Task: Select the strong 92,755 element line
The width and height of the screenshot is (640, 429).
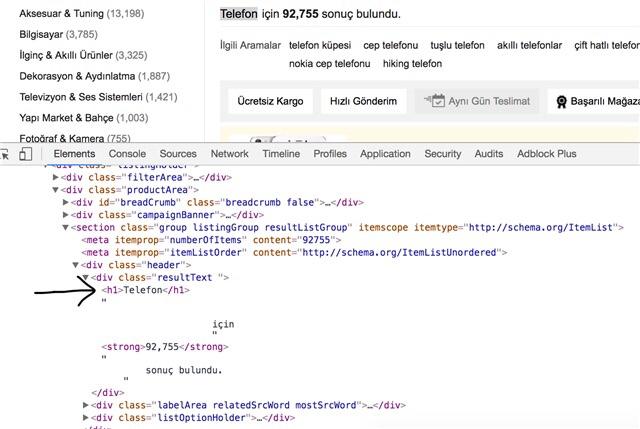Action: pos(165,347)
